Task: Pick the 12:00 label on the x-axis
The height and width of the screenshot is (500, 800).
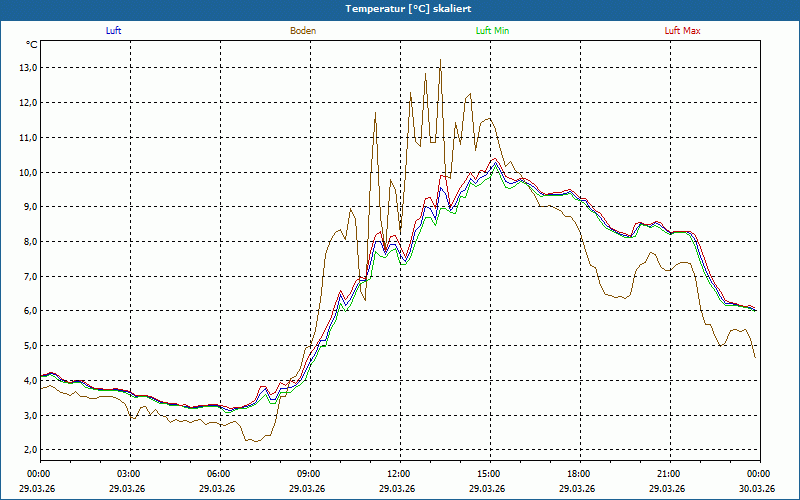Action: tap(399, 474)
